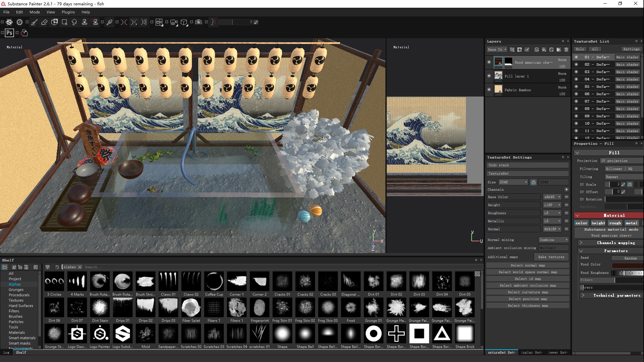Viewport: 644px width, 362px height.
Task: Hide Fill layer 1
Action: coord(489,76)
